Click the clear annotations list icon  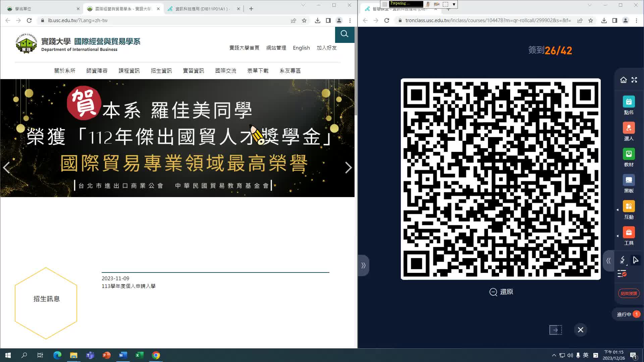tap(622, 274)
